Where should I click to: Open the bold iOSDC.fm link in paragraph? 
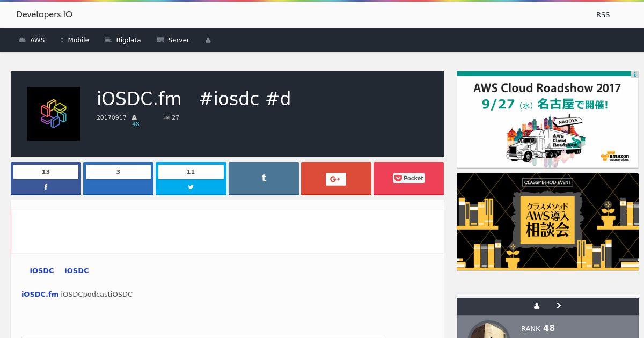pos(40,294)
